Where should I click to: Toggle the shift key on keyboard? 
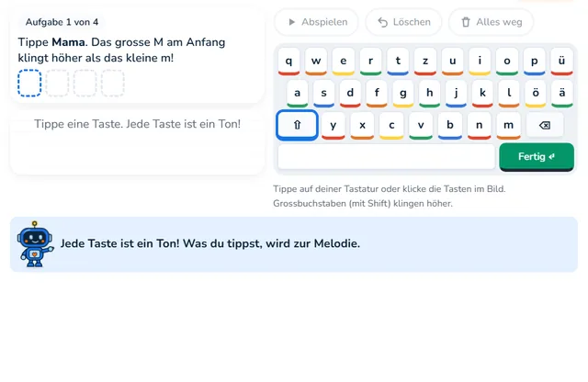[x=297, y=125]
